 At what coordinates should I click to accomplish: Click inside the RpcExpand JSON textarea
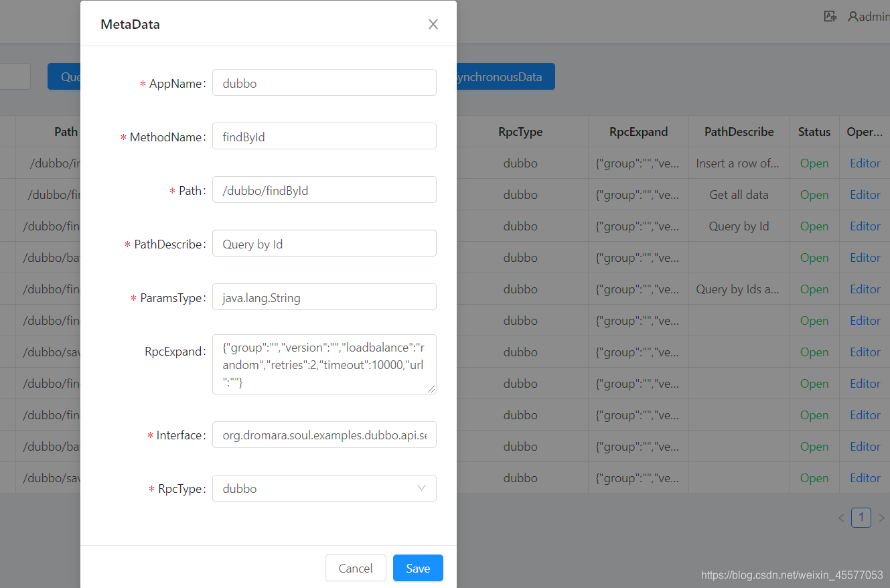tap(324, 364)
